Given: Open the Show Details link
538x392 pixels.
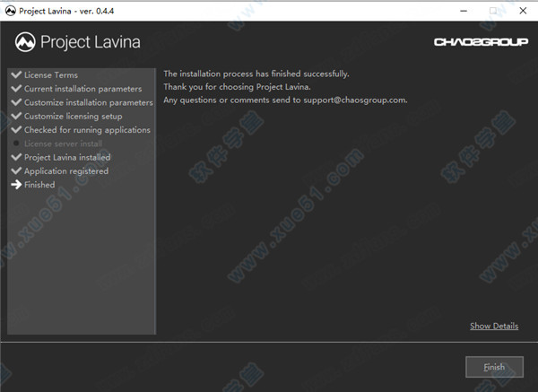Looking at the screenshot, I should [494, 326].
